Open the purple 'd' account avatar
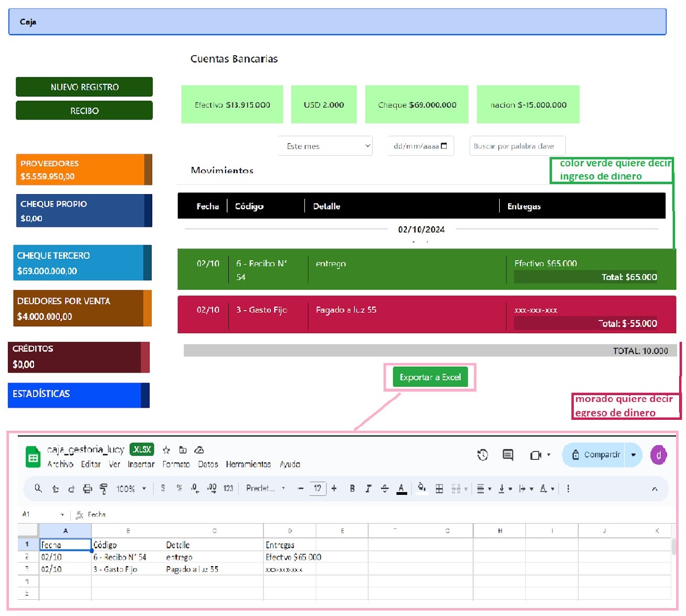The height and width of the screenshot is (616, 686). [x=658, y=455]
